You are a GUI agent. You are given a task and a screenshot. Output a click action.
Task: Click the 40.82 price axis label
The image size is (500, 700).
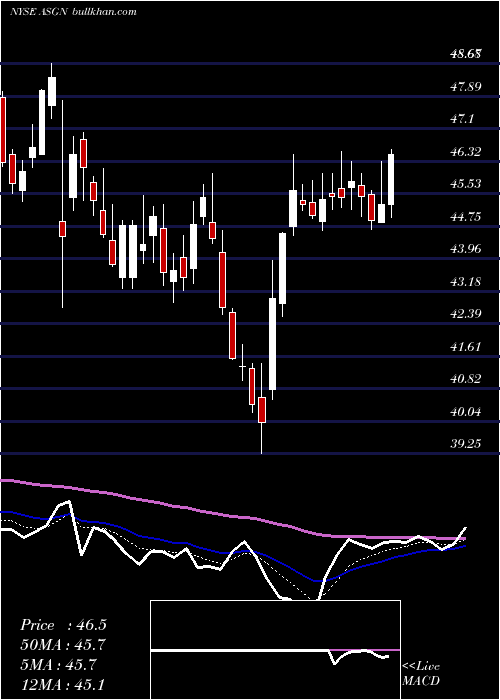pyautogui.click(x=466, y=379)
